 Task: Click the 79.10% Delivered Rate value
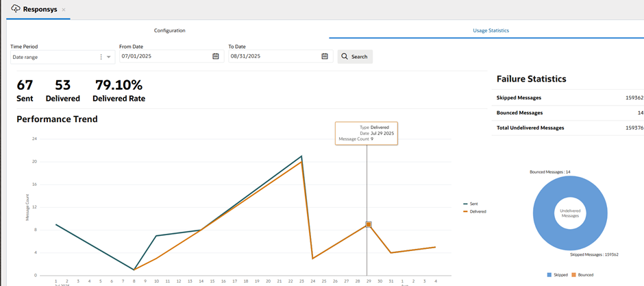[119, 85]
